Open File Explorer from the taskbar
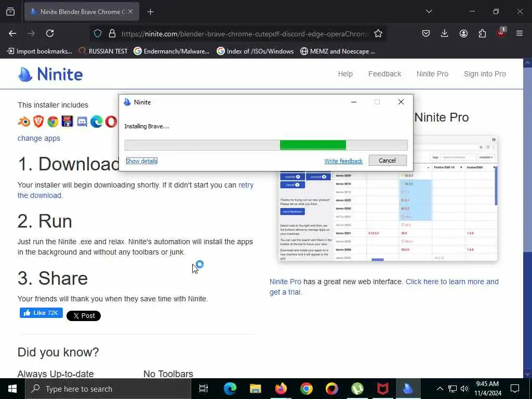The width and height of the screenshot is (532, 399). click(x=255, y=389)
